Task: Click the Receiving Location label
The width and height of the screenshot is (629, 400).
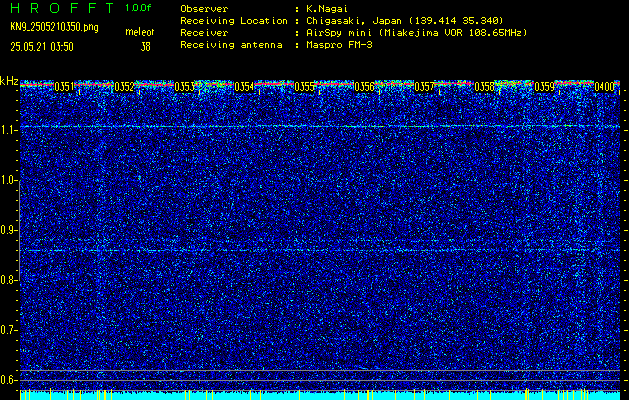Action: click(234, 20)
